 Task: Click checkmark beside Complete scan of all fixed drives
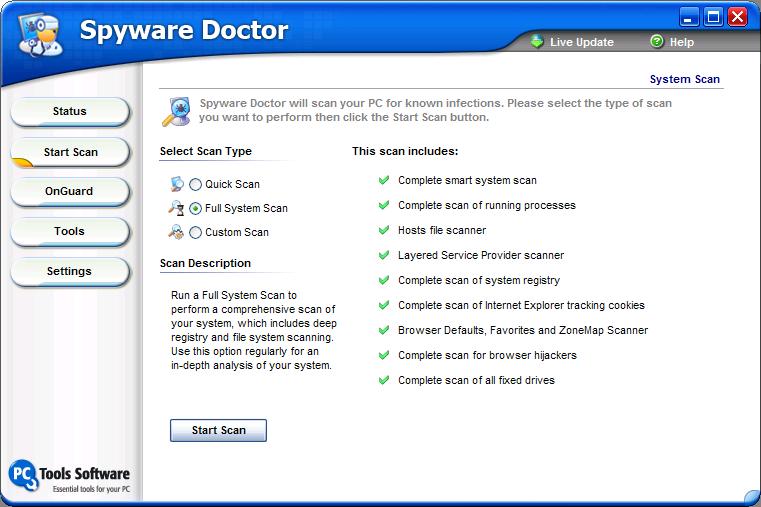[384, 380]
